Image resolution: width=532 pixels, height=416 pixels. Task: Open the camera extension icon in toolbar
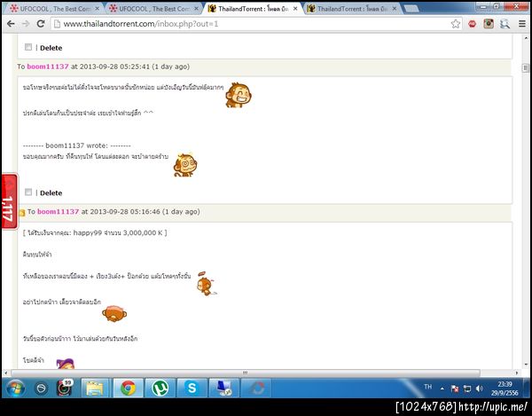coord(489,24)
